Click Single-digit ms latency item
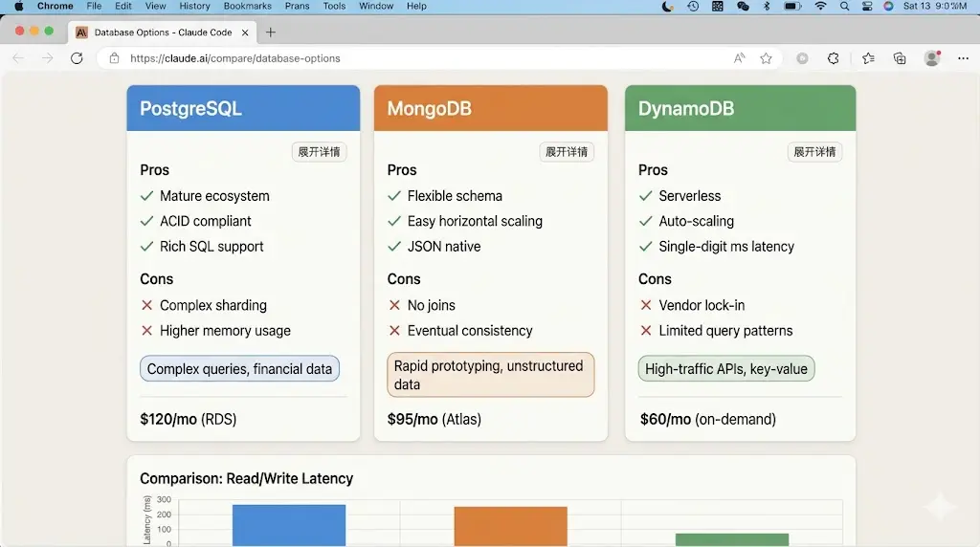980x547 pixels. point(726,247)
